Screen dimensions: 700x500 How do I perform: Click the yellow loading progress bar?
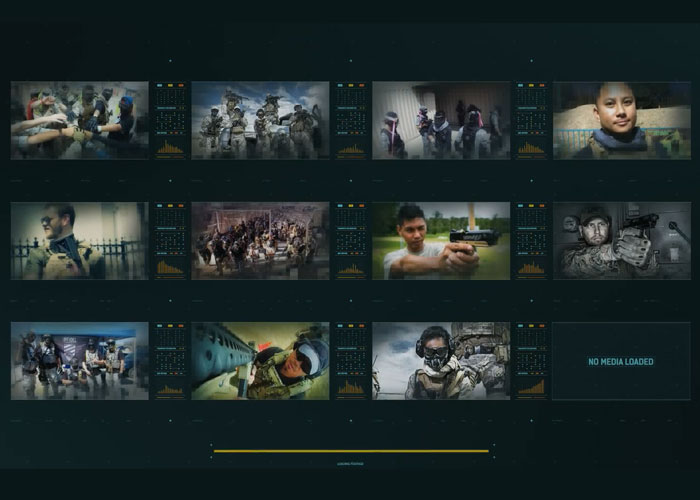point(351,451)
